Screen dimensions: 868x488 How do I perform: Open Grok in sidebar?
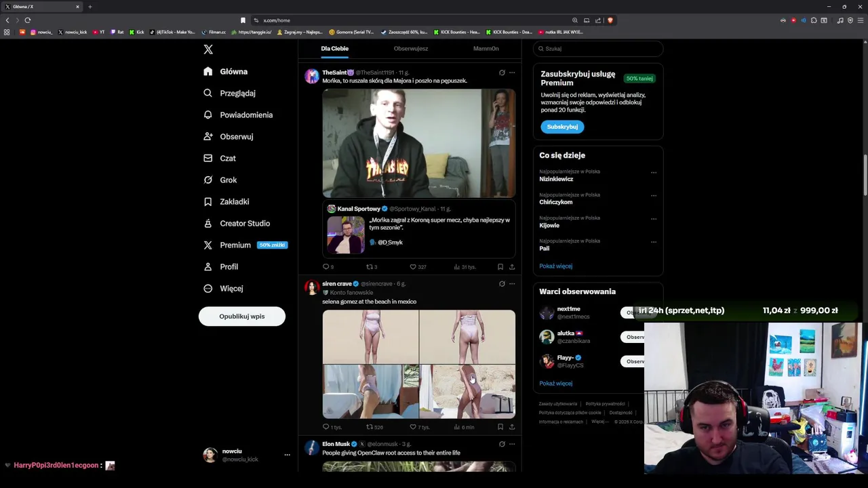(x=220, y=180)
